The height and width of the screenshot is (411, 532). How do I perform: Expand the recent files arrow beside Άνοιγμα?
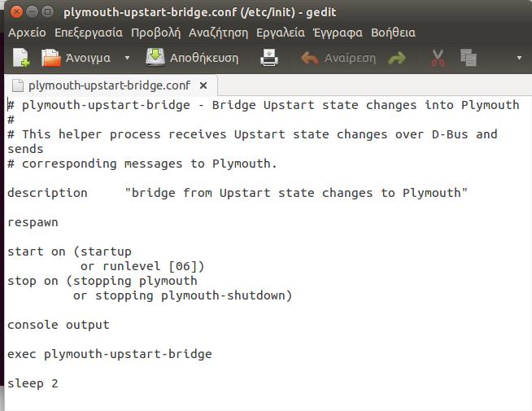coord(127,58)
